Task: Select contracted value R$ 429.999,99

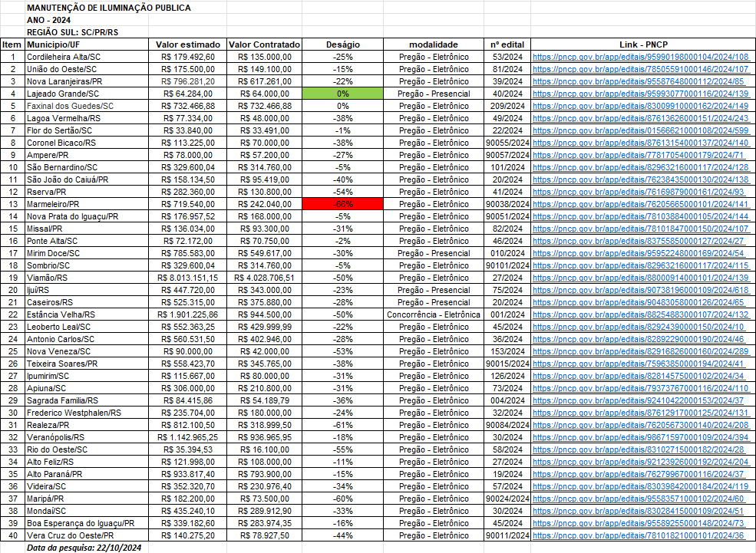Action: [x=264, y=327]
